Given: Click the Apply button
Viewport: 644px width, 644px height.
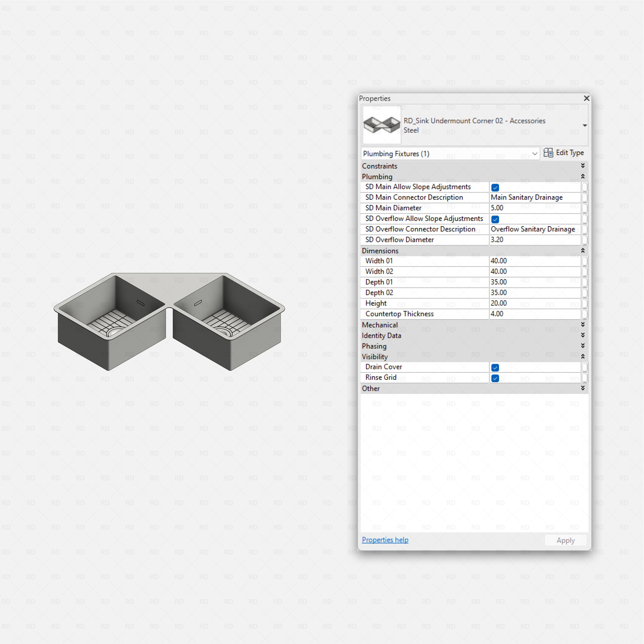Looking at the screenshot, I should click(x=565, y=540).
